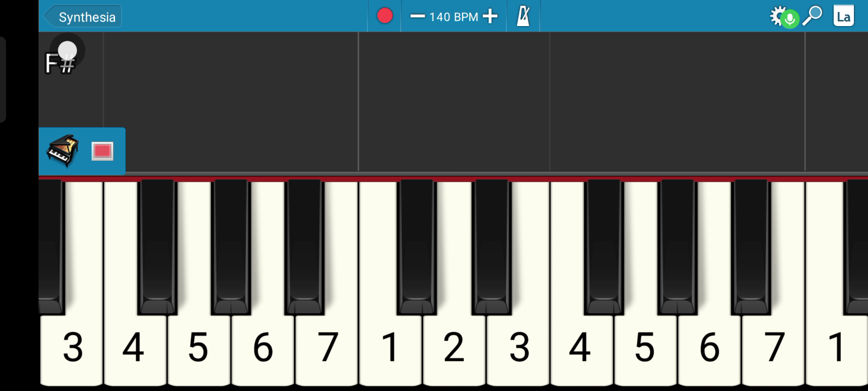Play the first white key labeled 7

point(327,348)
